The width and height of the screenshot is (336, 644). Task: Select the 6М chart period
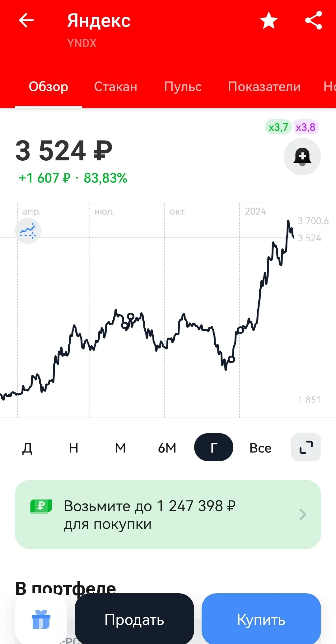167,448
